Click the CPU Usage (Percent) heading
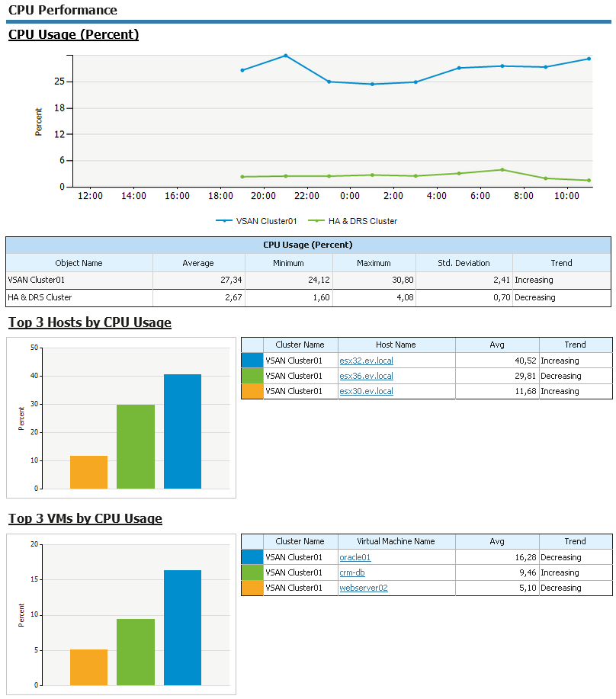Viewport: 616px width, 699px height. pos(73,34)
